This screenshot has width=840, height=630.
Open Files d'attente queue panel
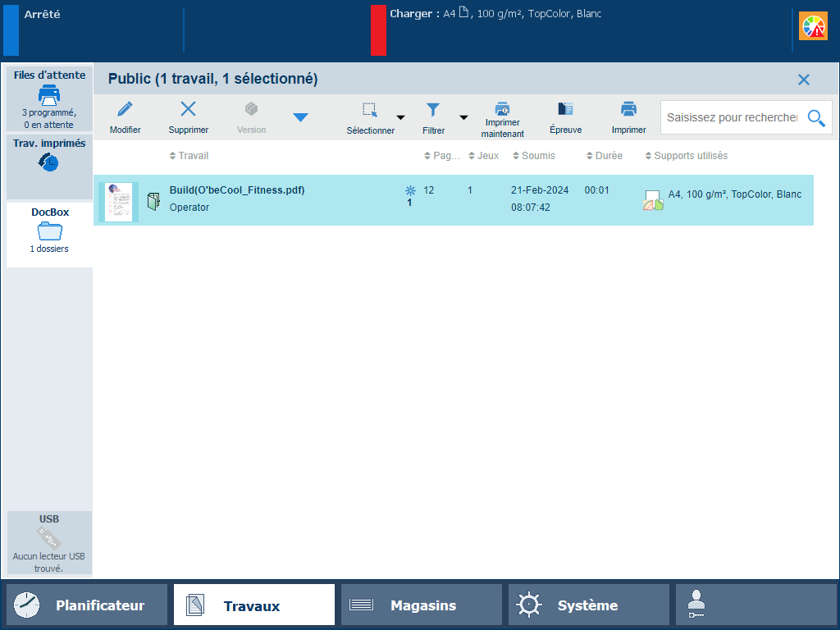49,98
